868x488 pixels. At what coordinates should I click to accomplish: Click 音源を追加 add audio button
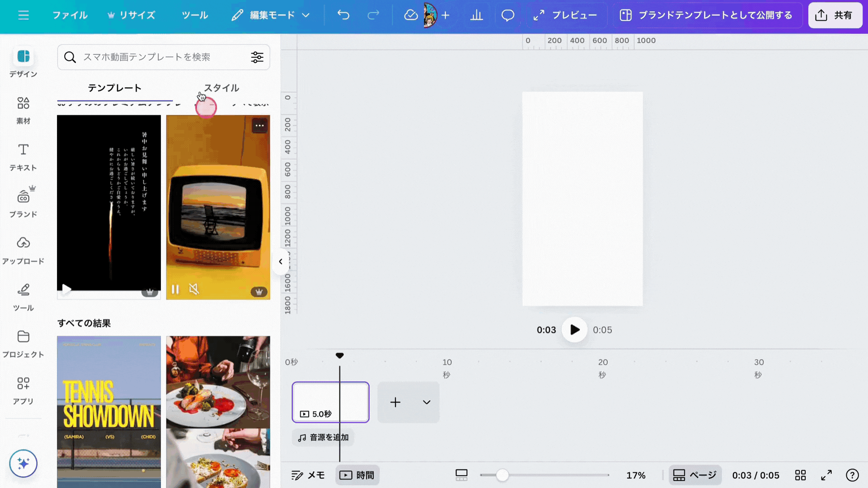[x=323, y=437]
